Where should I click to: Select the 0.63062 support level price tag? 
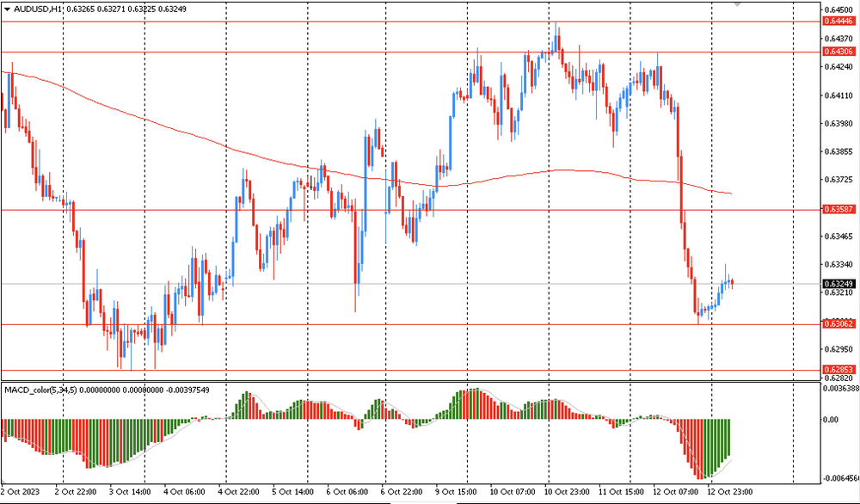838,324
